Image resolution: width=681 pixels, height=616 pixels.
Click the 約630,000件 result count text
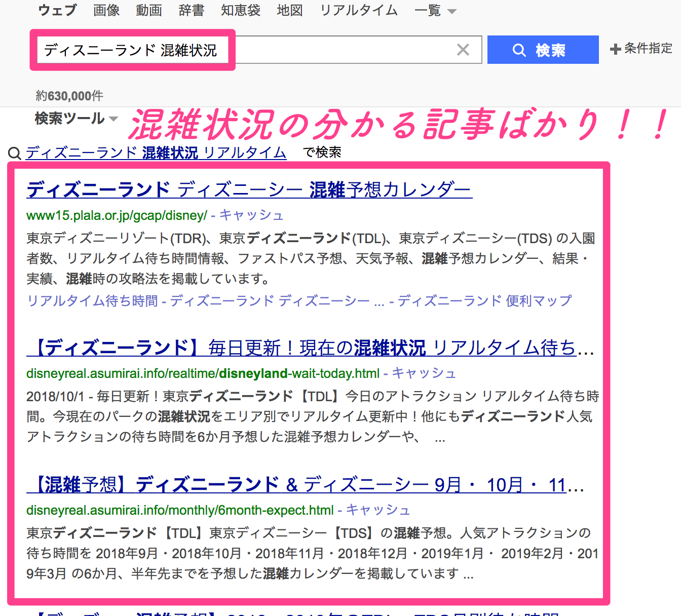coord(69,96)
